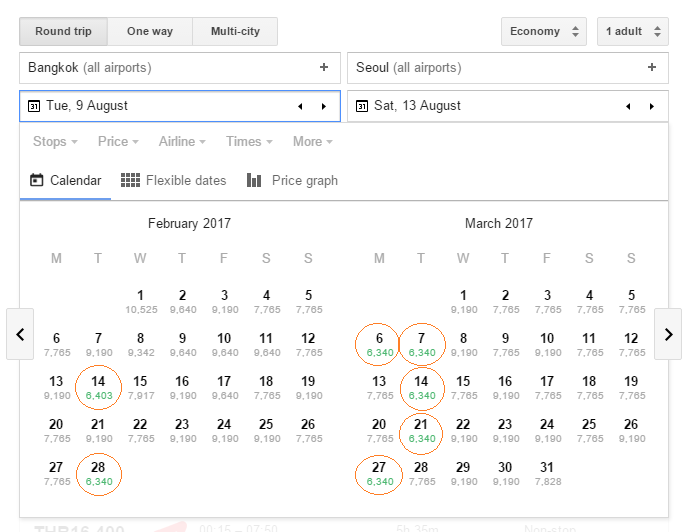The width and height of the screenshot is (688, 532).
Task: Expand the Airline filter dropdown
Action: point(182,142)
